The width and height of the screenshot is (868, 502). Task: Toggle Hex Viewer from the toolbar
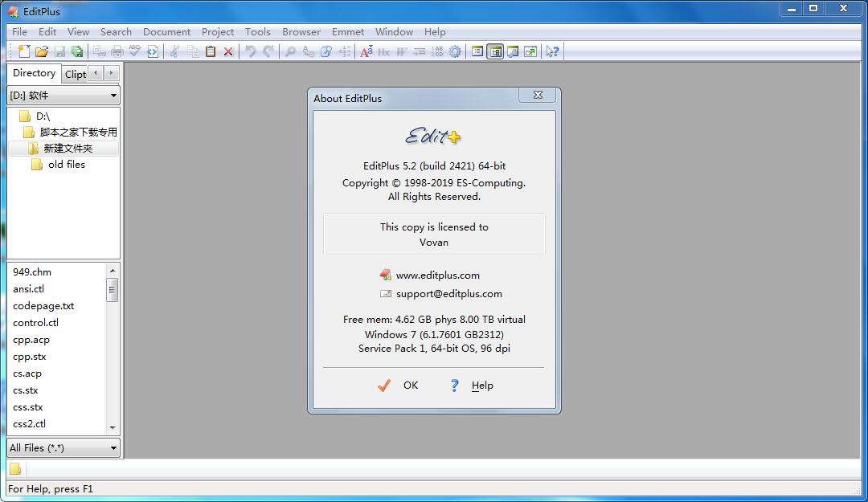click(x=383, y=51)
